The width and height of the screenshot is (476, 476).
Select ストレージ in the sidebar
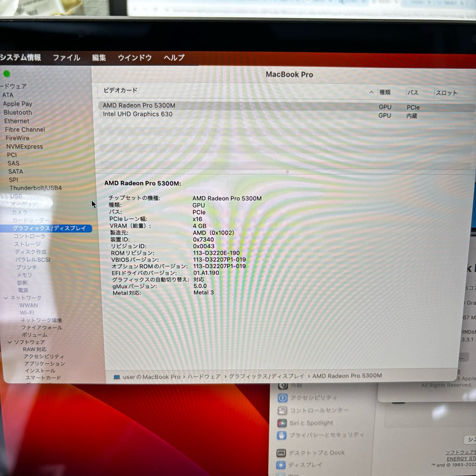(27, 244)
